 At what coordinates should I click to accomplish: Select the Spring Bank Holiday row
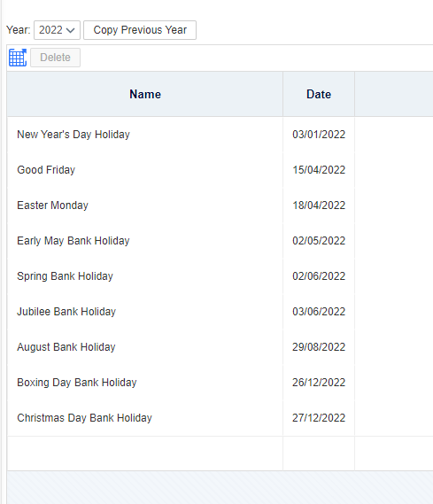[x=220, y=276]
